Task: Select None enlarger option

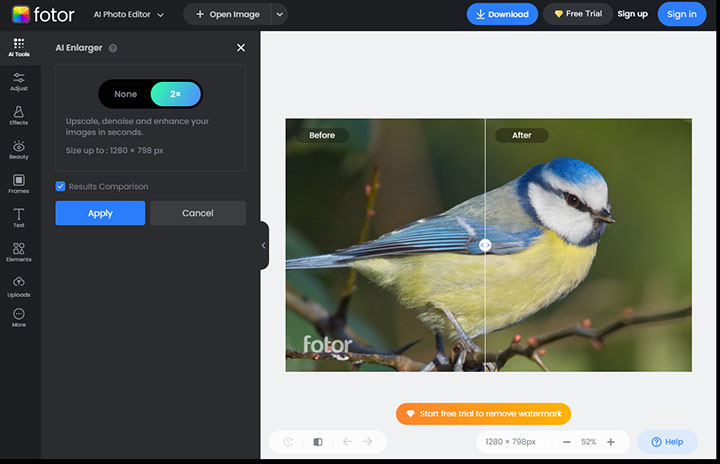Action: tap(125, 94)
